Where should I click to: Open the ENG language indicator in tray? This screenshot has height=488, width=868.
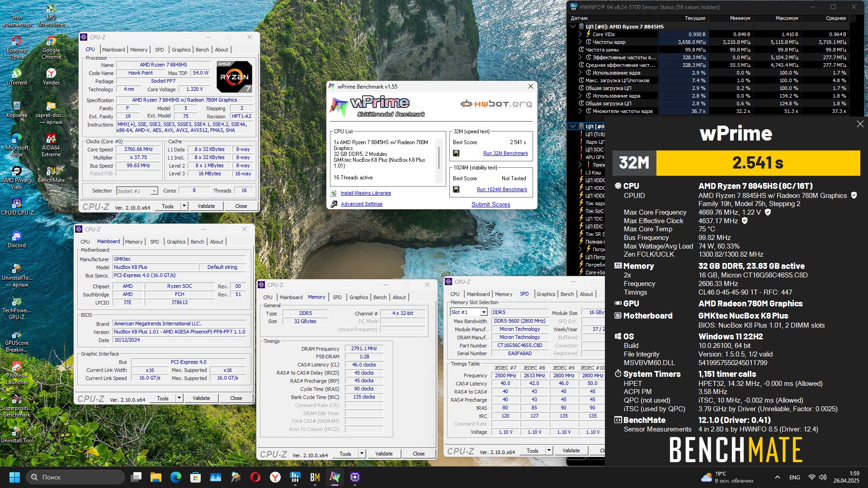[x=794, y=477]
